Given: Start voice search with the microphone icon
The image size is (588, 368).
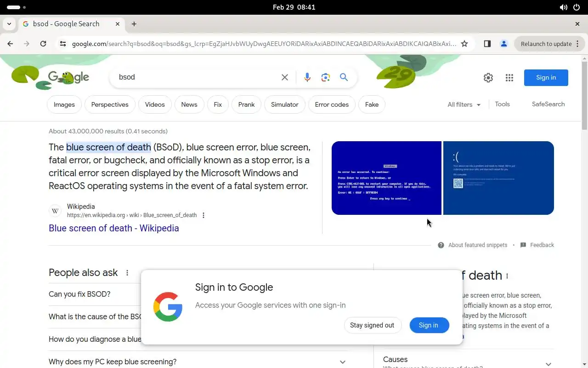Looking at the screenshot, I should [307, 77].
